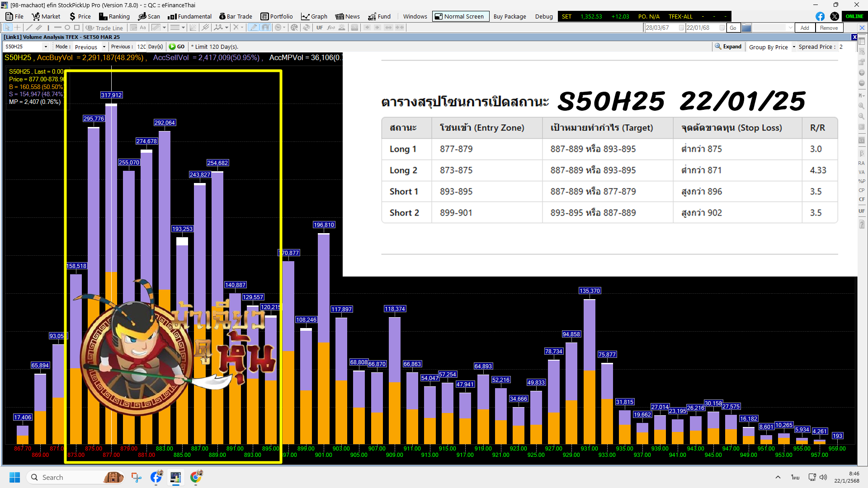Viewport: 868px width, 488px height.
Task: Click the green GO button
Action: coord(176,47)
